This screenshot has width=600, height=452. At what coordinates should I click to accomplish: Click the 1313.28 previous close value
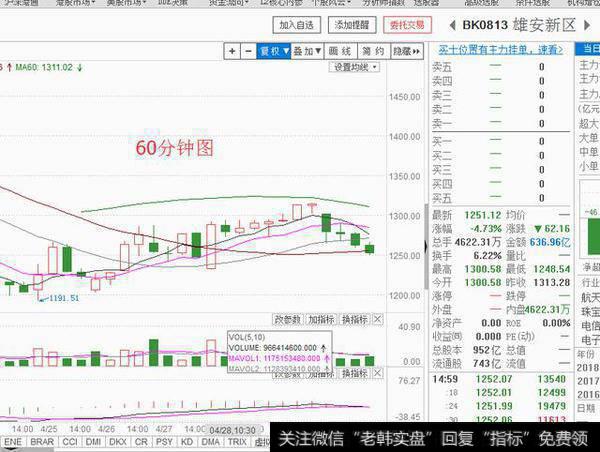(552, 282)
